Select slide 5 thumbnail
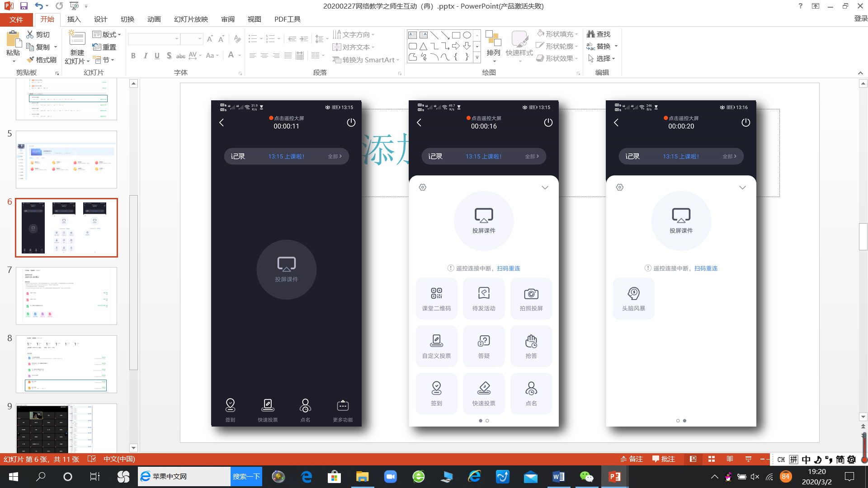 click(x=66, y=159)
